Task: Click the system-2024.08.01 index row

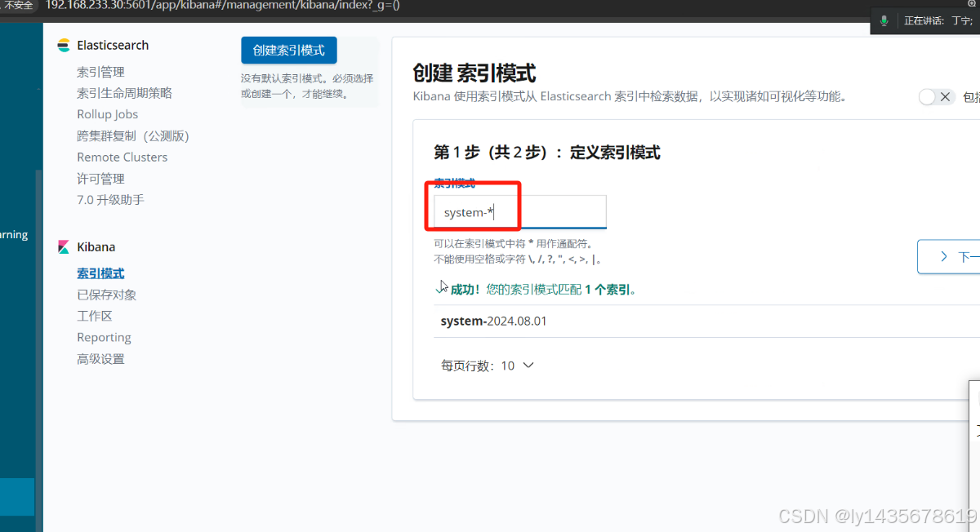Action: pos(706,321)
